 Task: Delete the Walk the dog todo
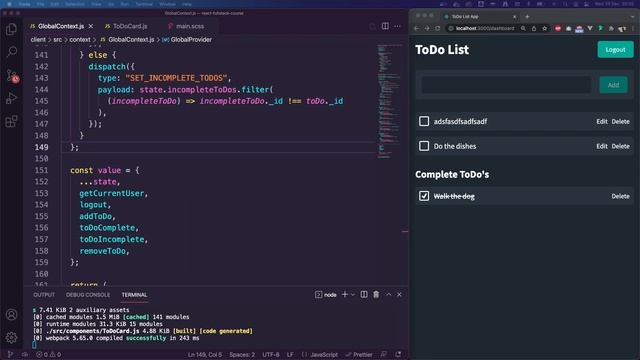point(620,196)
